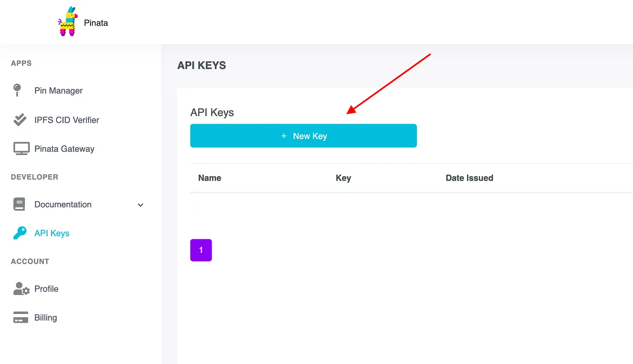Screen dimensions: 633x364
Task: Click the Pinata llama logo
Action: pyautogui.click(x=67, y=22)
